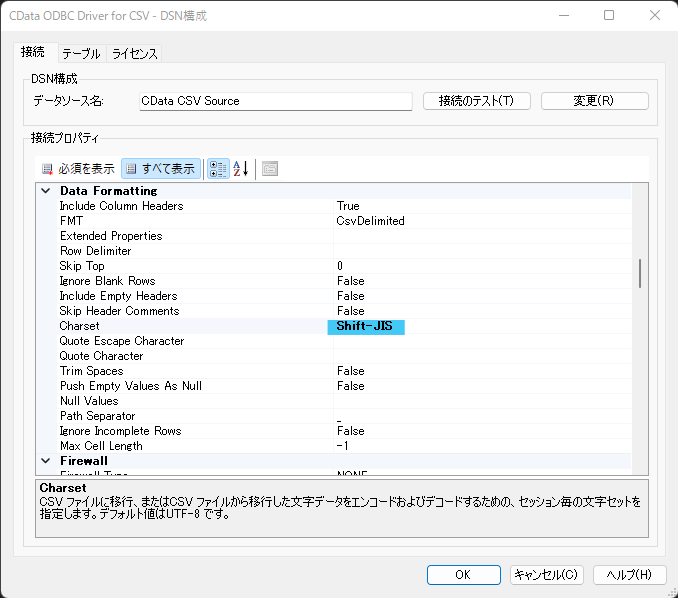The image size is (678, 598).
Task: Sort properties alphabetically with the A-Z icon
Action: coord(241,169)
